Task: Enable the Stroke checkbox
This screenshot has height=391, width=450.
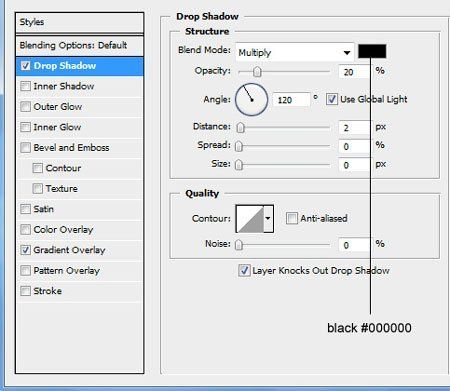Action: (26, 291)
